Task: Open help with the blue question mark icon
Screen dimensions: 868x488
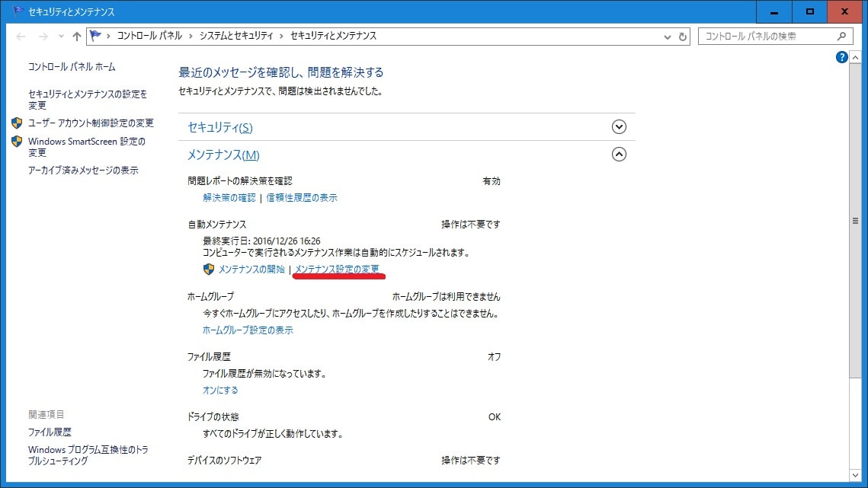Action: click(x=841, y=57)
